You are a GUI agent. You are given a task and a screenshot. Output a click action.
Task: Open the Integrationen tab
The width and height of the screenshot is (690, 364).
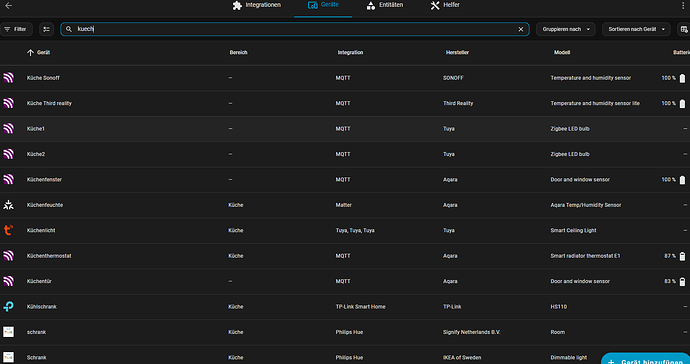point(257,5)
